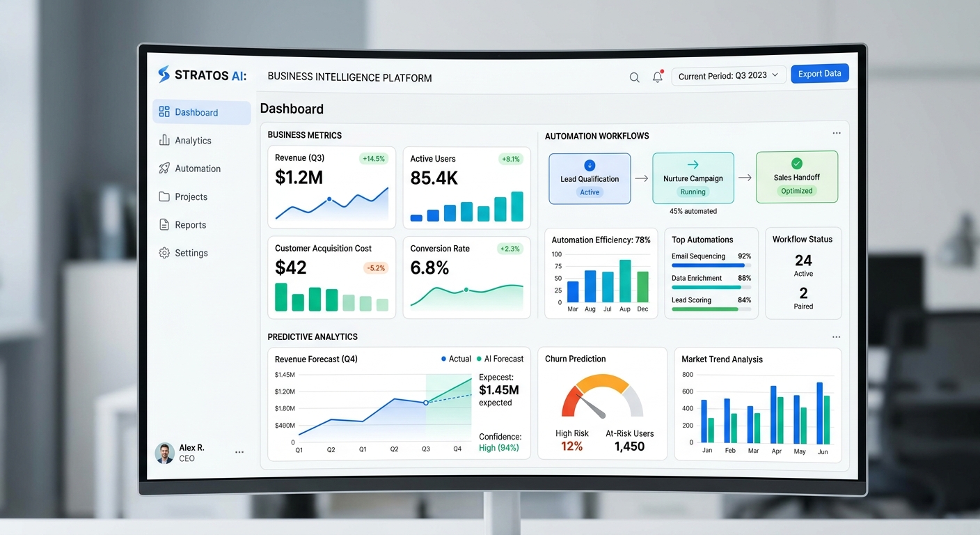The image size is (980, 535).
Task: Click the Lead Qualification blue circle icon
Action: pyautogui.click(x=590, y=165)
